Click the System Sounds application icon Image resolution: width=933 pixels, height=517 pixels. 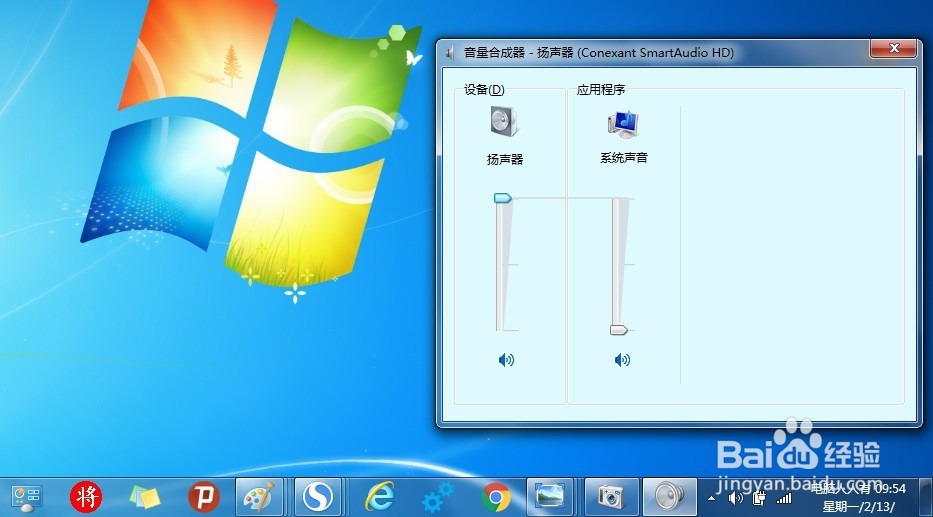tap(623, 124)
